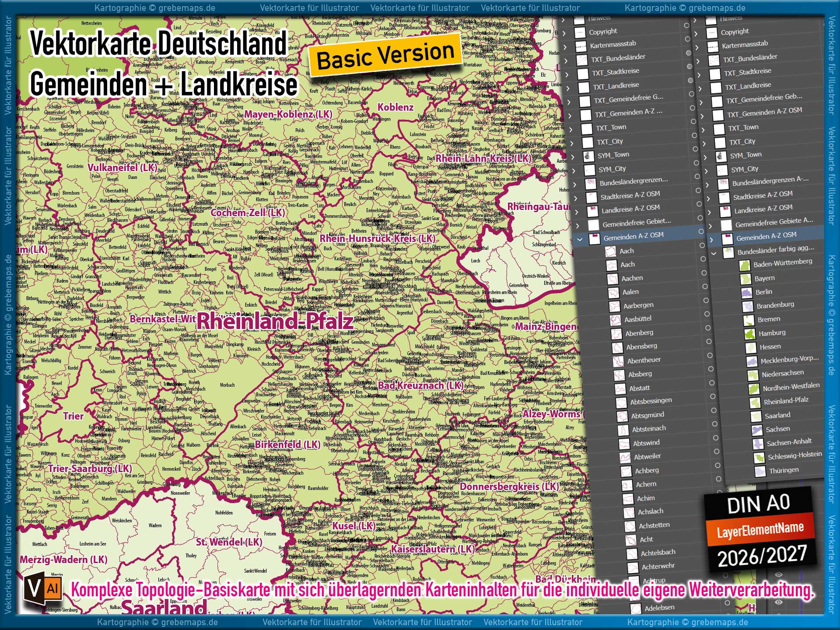Click the Abtsgmünd sublayer thumbnail

pos(622,416)
